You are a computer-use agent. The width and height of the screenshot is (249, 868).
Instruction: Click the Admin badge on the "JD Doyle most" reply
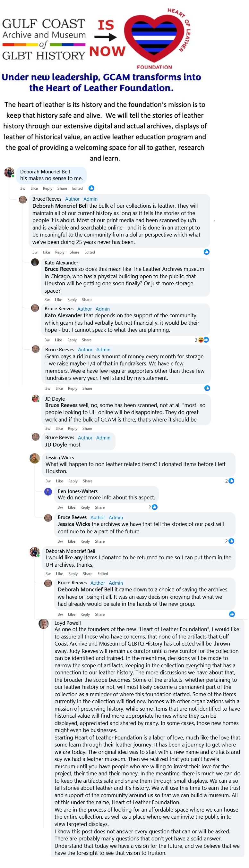(x=103, y=438)
